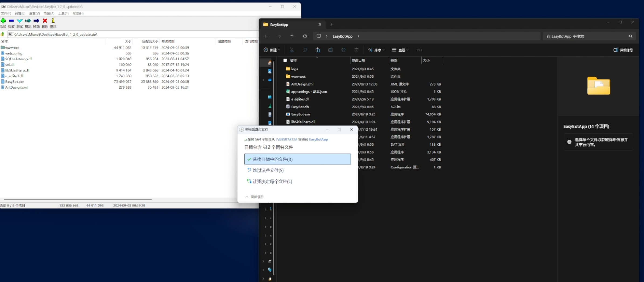The width and height of the screenshot is (644, 282).
Task: Click the EasyBotApp destination link in dialog
Action: (318, 140)
